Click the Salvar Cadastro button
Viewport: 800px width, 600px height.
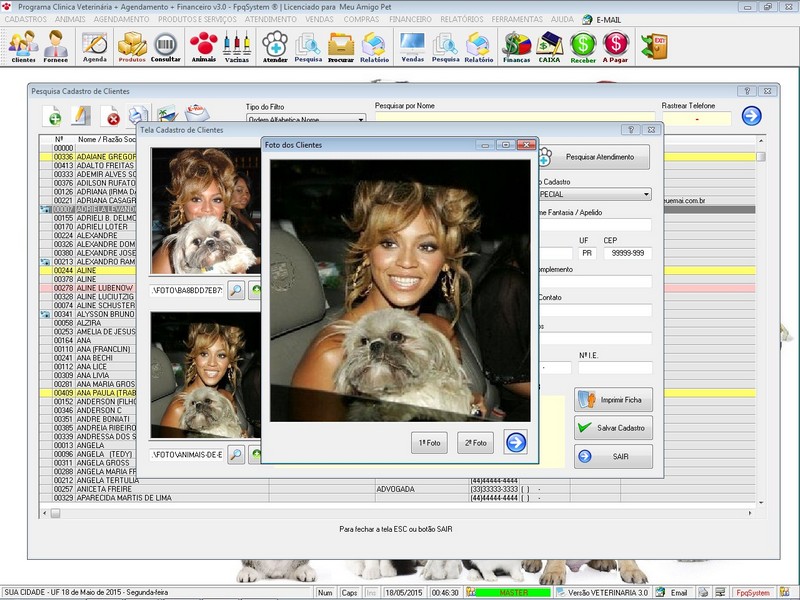pyautogui.click(x=613, y=428)
